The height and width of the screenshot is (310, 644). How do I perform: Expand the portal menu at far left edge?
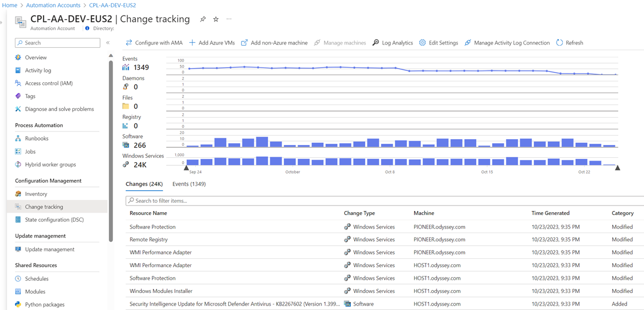click(x=2, y=22)
